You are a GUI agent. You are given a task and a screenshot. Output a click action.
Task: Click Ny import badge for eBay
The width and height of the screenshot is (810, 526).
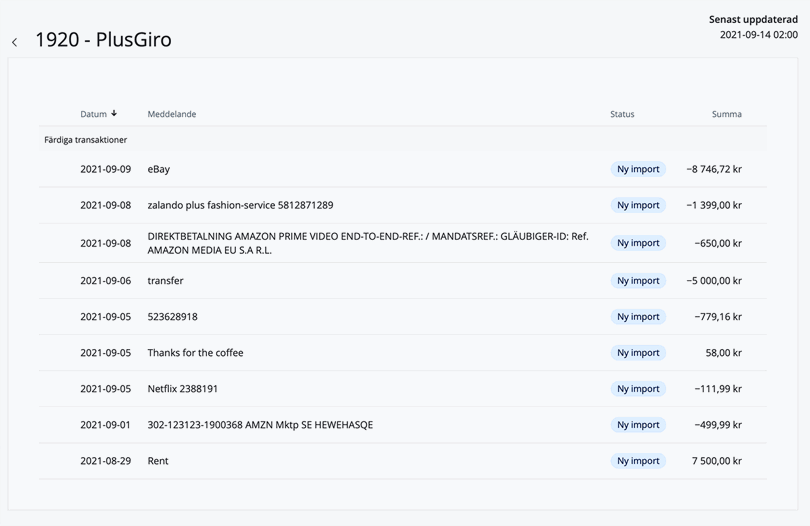pyautogui.click(x=638, y=169)
